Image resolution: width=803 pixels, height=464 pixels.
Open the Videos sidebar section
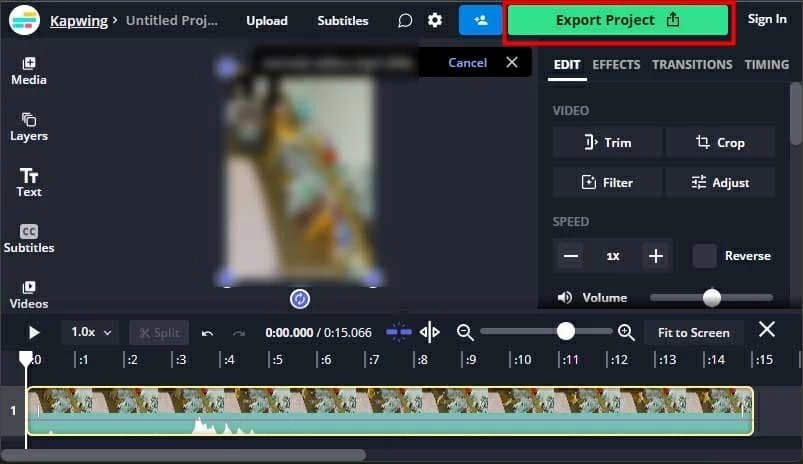(29, 294)
